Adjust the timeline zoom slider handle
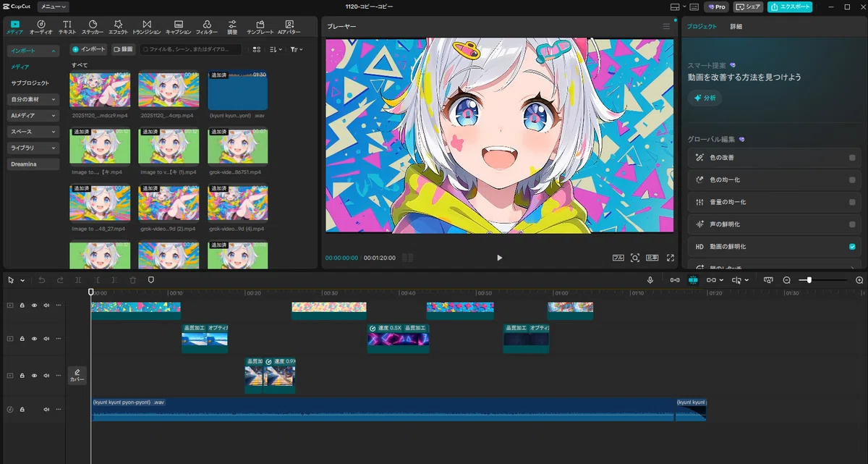 (809, 280)
